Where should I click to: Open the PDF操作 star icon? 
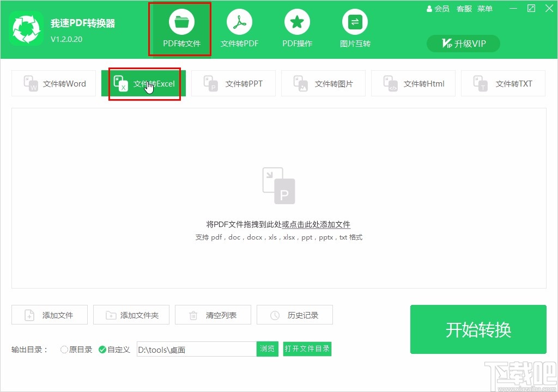click(x=296, y=28)
